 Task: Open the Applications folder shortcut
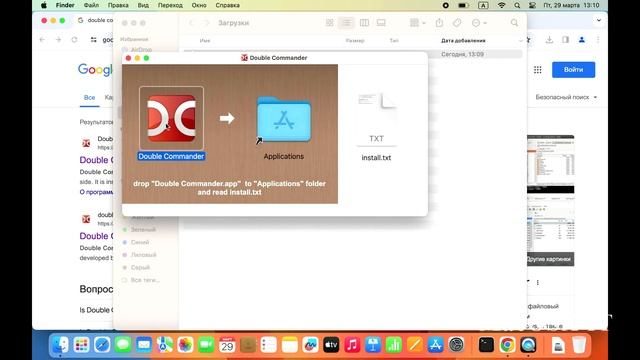pyautogui.click(x=284, y=120)
